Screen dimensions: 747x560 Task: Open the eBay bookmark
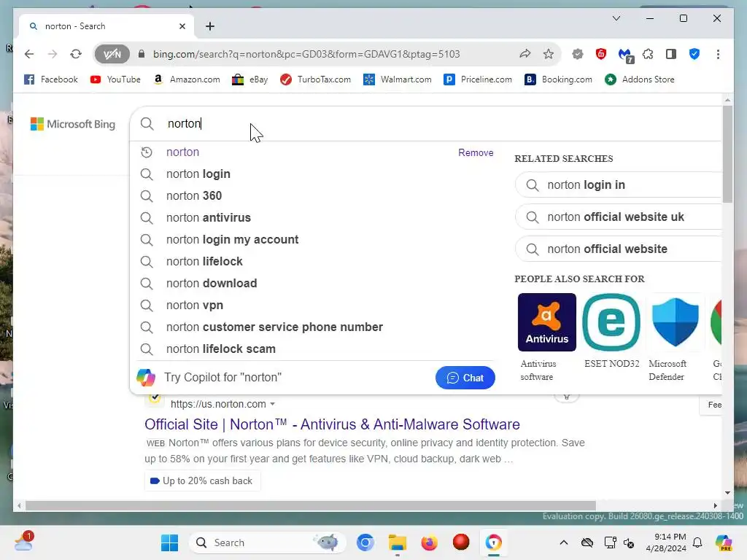(x=250, y=79)
